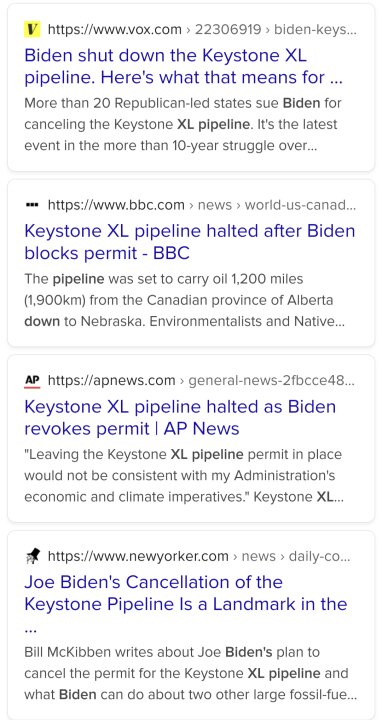
Task: Click the BBC favicon icon
Action: [32, 205]
